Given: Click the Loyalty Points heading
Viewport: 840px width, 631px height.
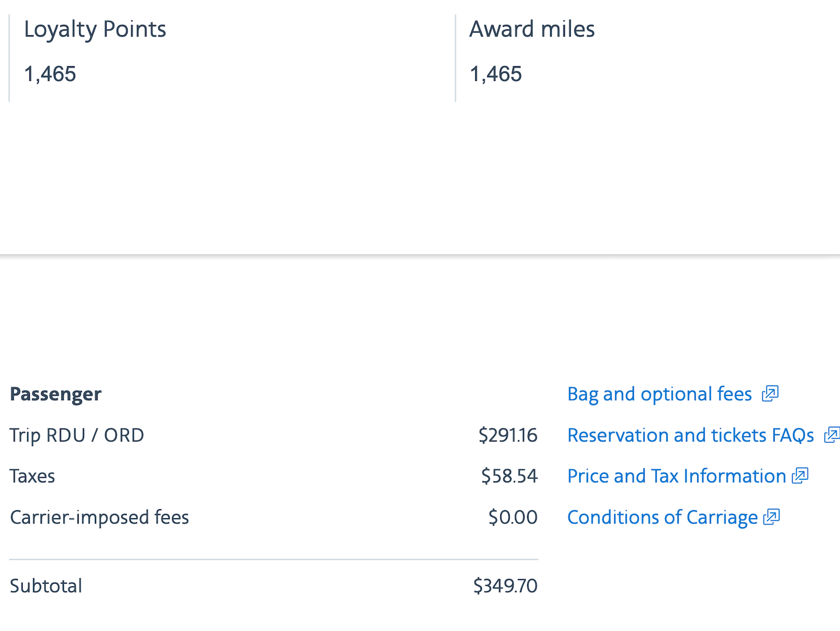Looking at the screenshot, I should [x=95, y=29].
